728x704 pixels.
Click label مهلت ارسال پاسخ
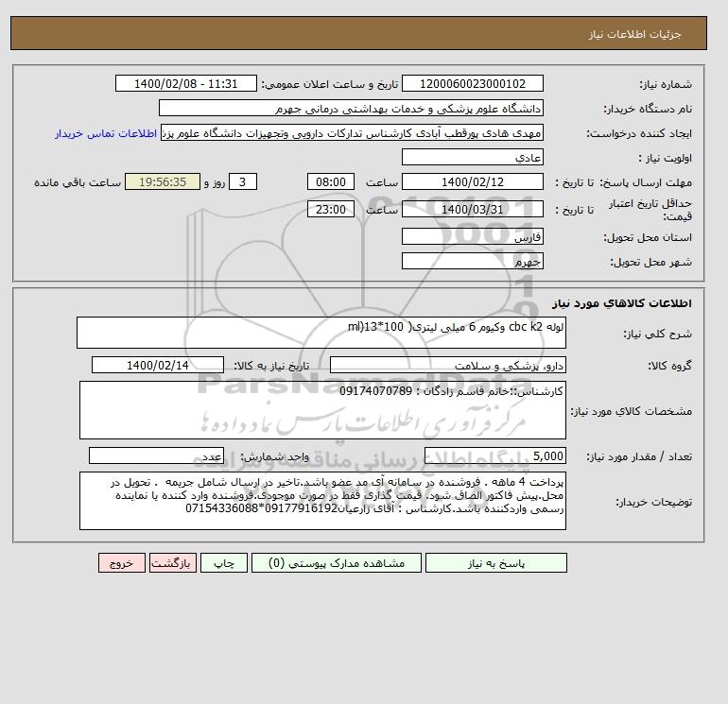(646, 182)
